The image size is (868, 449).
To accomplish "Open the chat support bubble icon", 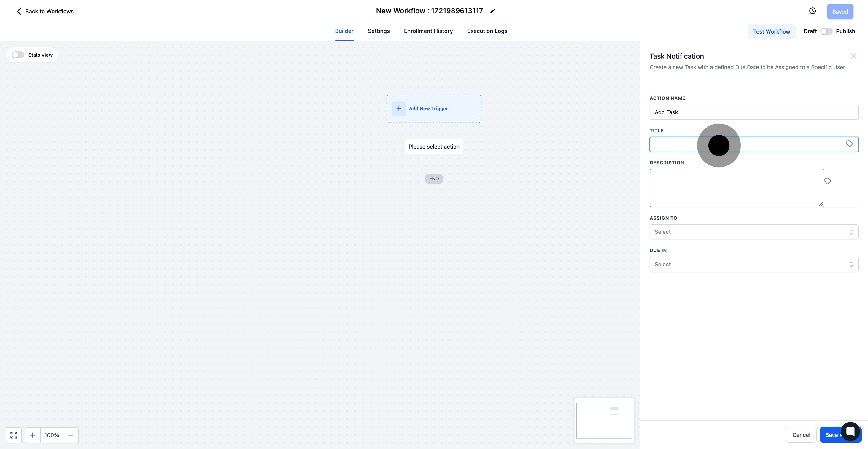I will [x=850, y=431].
